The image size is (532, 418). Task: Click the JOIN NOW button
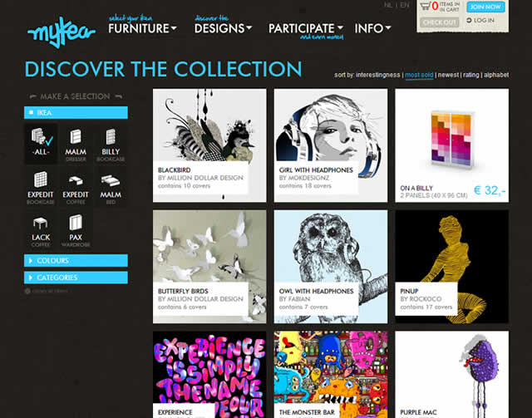point(485,7)
